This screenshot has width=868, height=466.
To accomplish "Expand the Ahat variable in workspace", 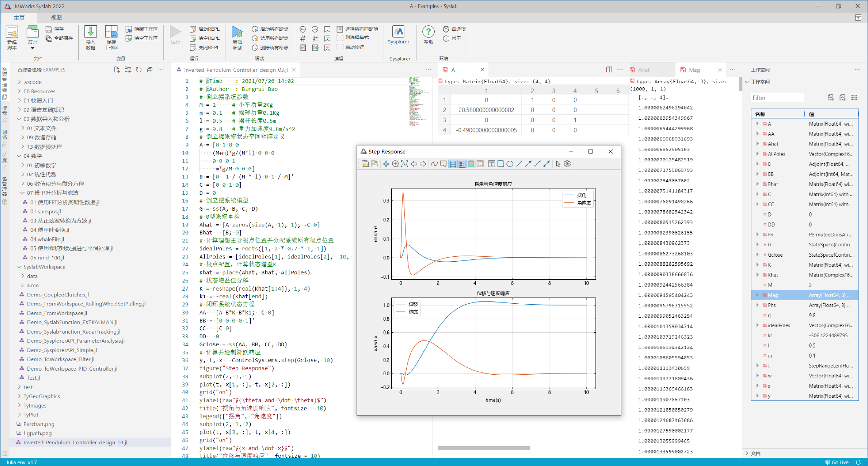I will tap(758, 144).
